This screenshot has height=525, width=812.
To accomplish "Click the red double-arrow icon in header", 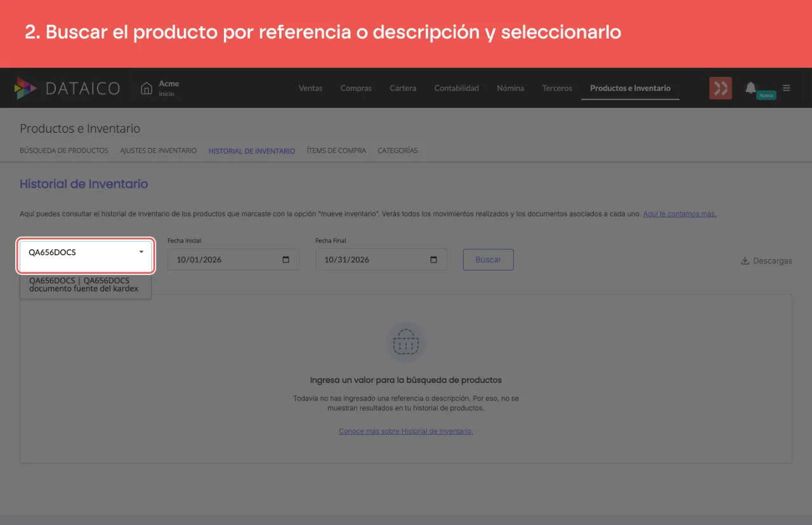I will (721, 88).
